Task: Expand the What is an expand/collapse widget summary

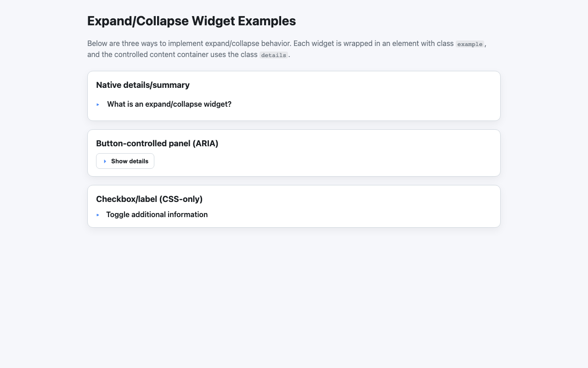Action: pos(169,104)
